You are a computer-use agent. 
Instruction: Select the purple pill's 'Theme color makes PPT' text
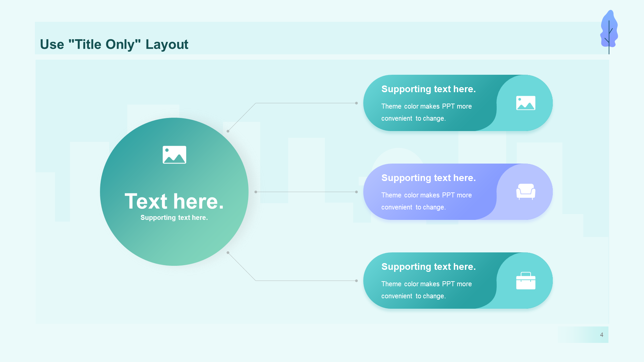[426, 201]
